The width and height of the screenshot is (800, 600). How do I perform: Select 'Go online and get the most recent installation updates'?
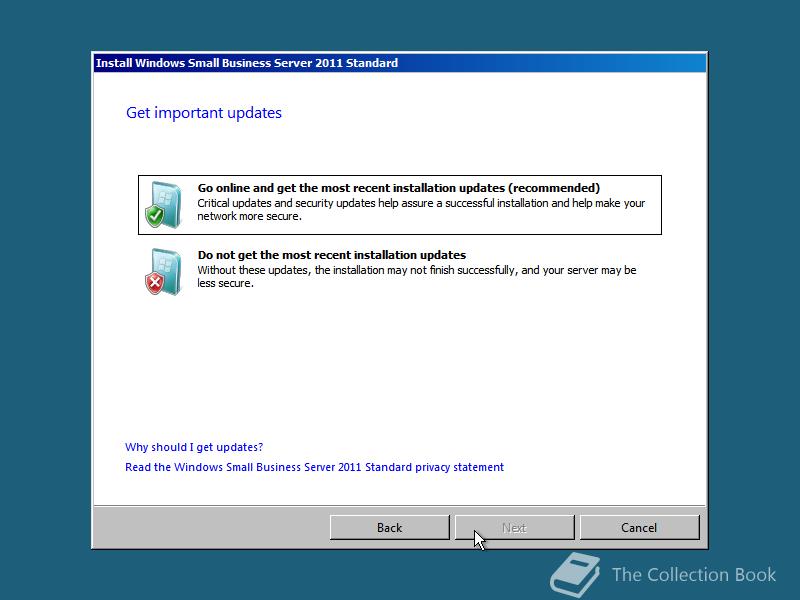[x=399, y=205]
